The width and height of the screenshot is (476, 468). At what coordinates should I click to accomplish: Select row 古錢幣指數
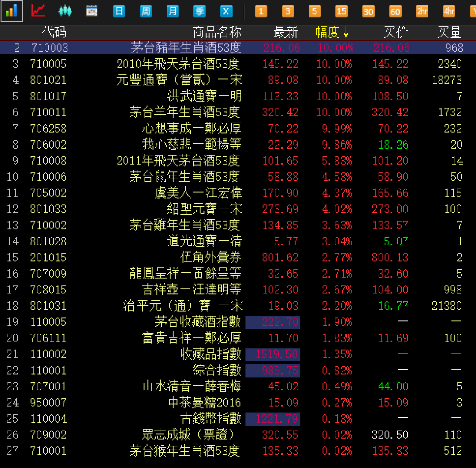click(238, 419)
